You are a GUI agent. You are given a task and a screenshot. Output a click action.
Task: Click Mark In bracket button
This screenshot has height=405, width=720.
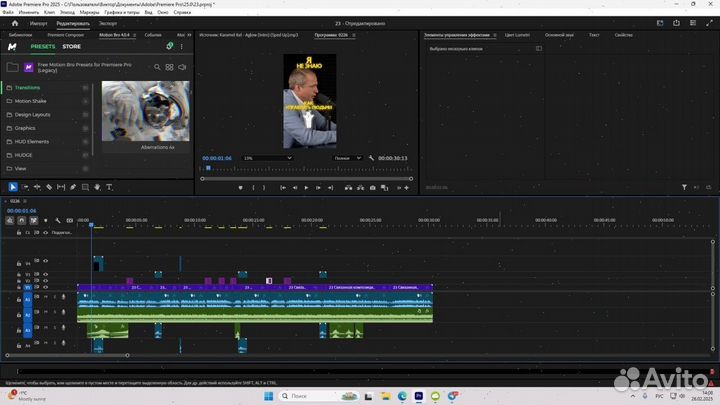(x=253, y=188)
